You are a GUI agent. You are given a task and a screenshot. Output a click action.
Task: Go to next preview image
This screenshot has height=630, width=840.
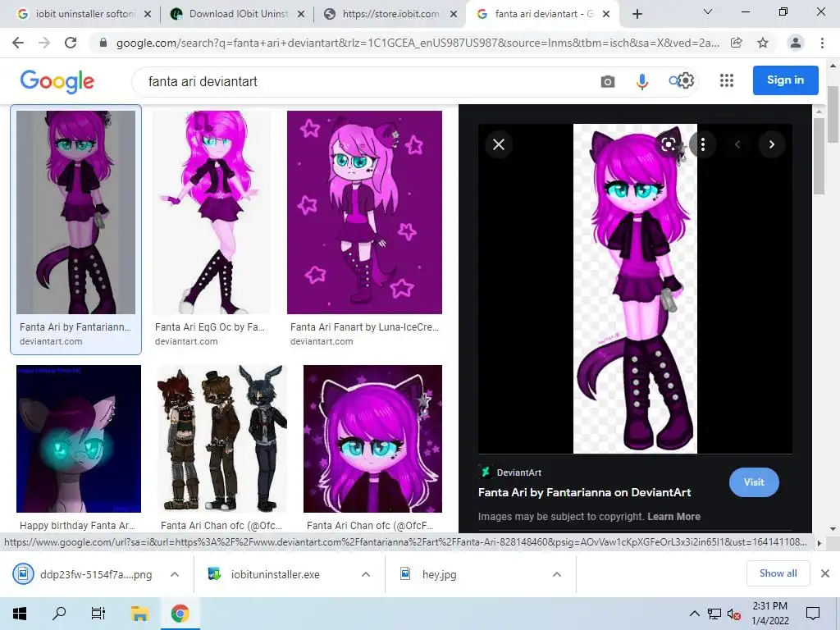[x=771, y=144]
